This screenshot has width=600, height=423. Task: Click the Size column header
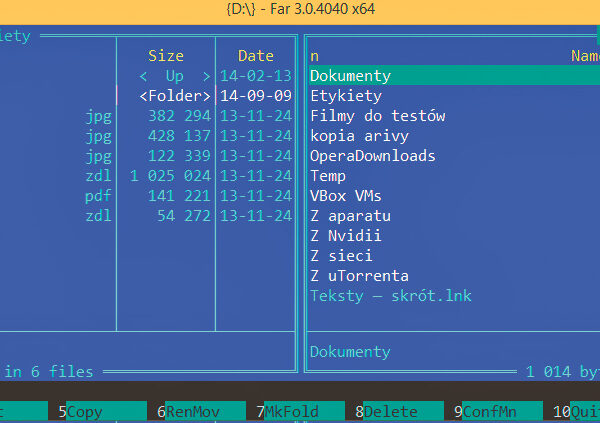(166, 56)
